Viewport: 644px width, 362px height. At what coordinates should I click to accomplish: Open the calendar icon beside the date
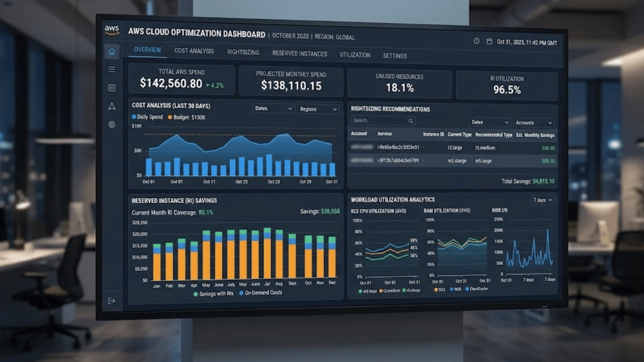click(x=489, y=41)
